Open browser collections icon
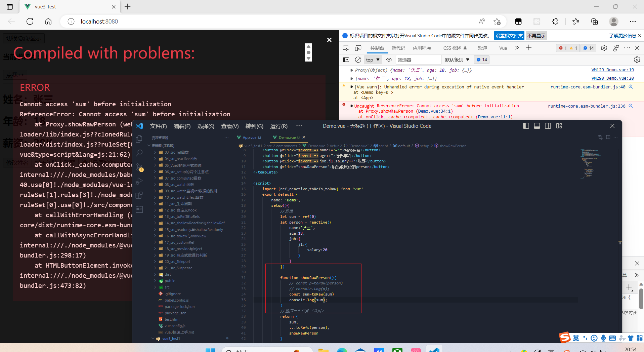 594,22
